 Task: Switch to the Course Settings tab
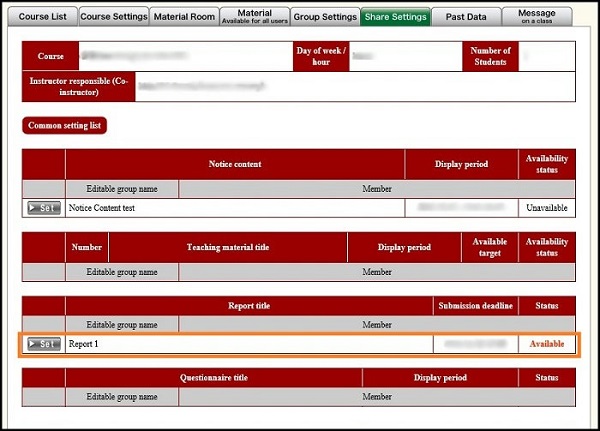(113, 16)
